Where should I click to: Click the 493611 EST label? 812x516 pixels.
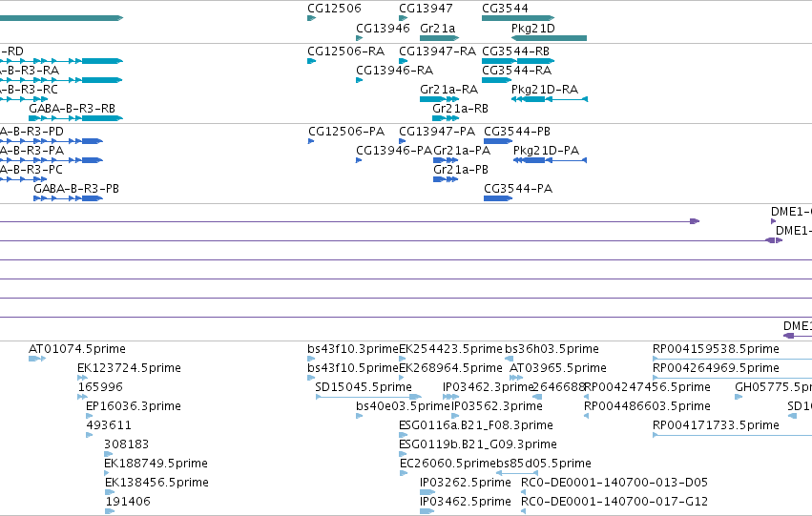click(109, 425)
